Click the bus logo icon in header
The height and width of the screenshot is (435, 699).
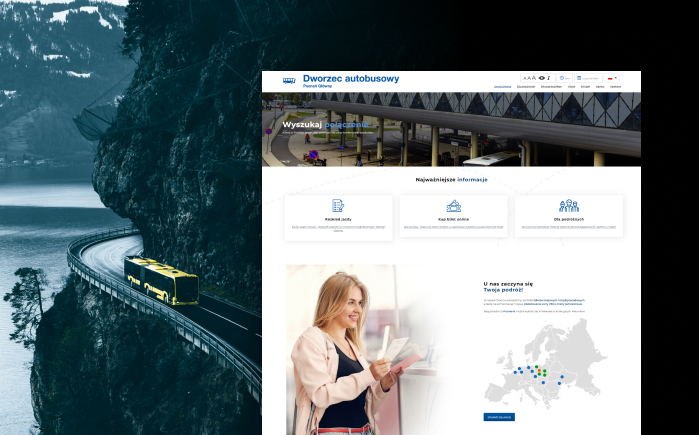[x=289, y=80]
